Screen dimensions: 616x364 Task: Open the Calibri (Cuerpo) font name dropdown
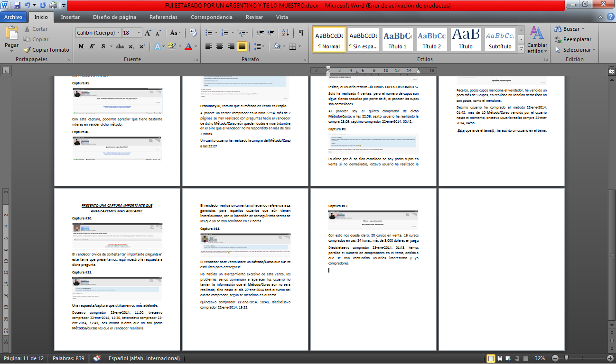point(118,33)
